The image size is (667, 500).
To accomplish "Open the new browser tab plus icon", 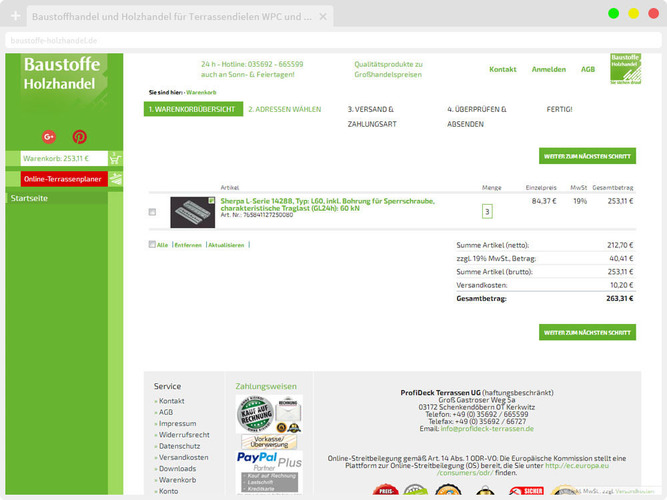I will tap(15, 17).
